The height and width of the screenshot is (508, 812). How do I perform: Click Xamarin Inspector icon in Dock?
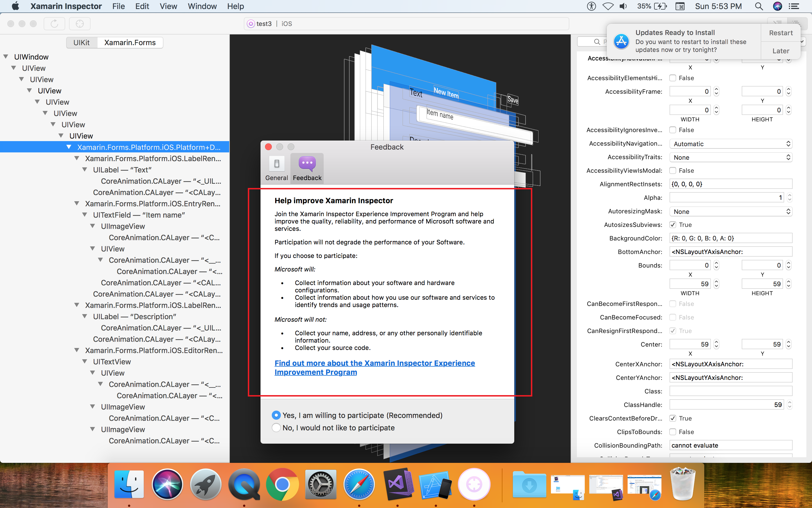[474, 484]
